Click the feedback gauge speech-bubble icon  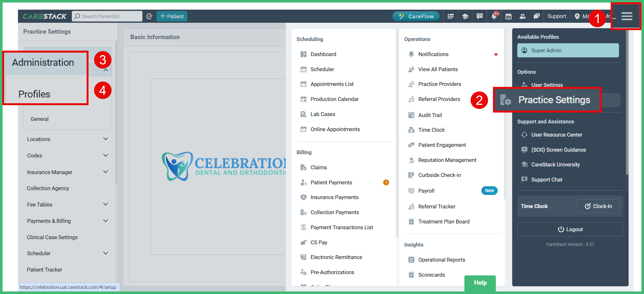pyautogui.click(x=479, y=16)
